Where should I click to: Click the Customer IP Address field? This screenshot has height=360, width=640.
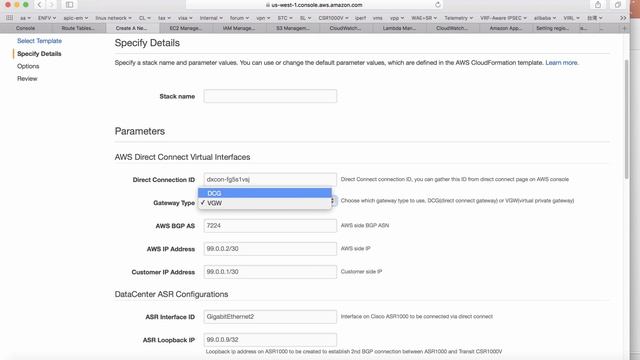click(x=270, y=272)
